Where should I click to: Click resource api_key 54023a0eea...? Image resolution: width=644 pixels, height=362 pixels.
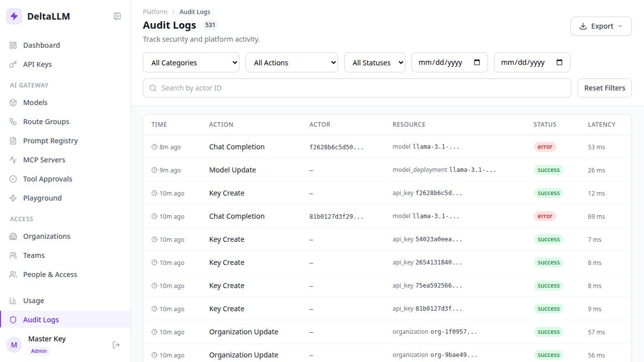click(x=427, y=239)
